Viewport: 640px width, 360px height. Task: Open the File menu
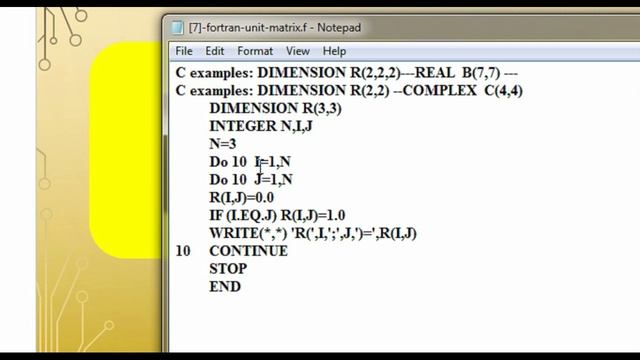(x=184, y=51)
